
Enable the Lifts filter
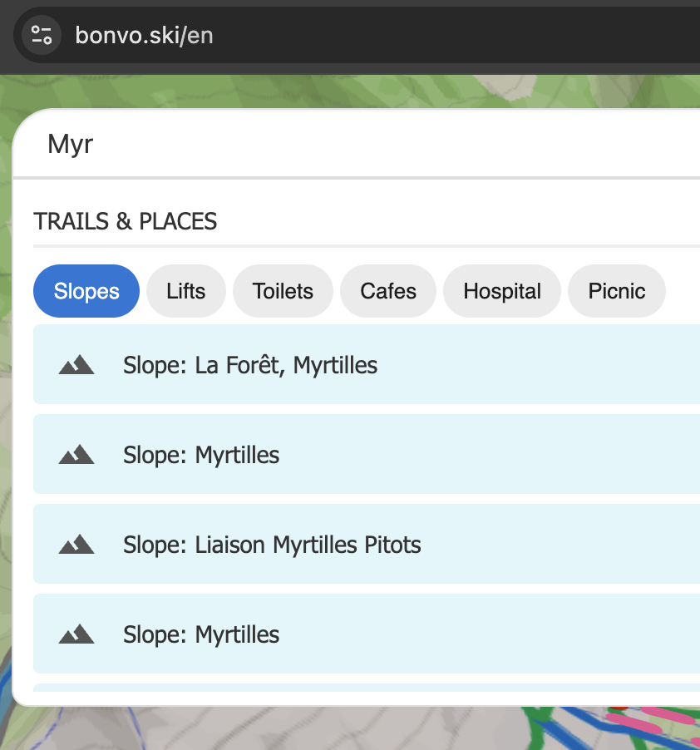[x=185, y=291]
